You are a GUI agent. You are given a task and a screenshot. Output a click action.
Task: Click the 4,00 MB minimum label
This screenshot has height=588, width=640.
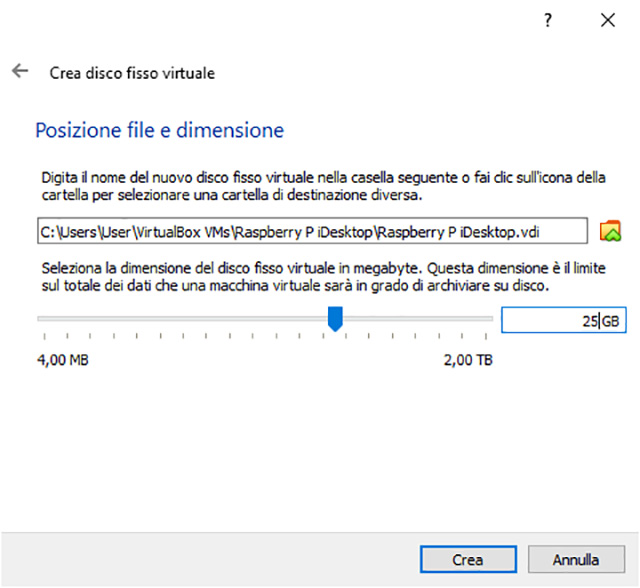point(63,360)
